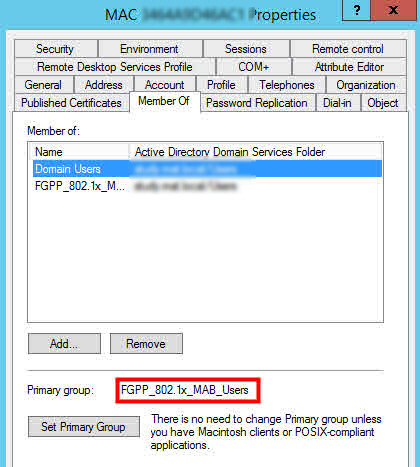This screenshot has height=467, width=420.
Task: Switch to the Environment tab
Action: click(150, 49)
